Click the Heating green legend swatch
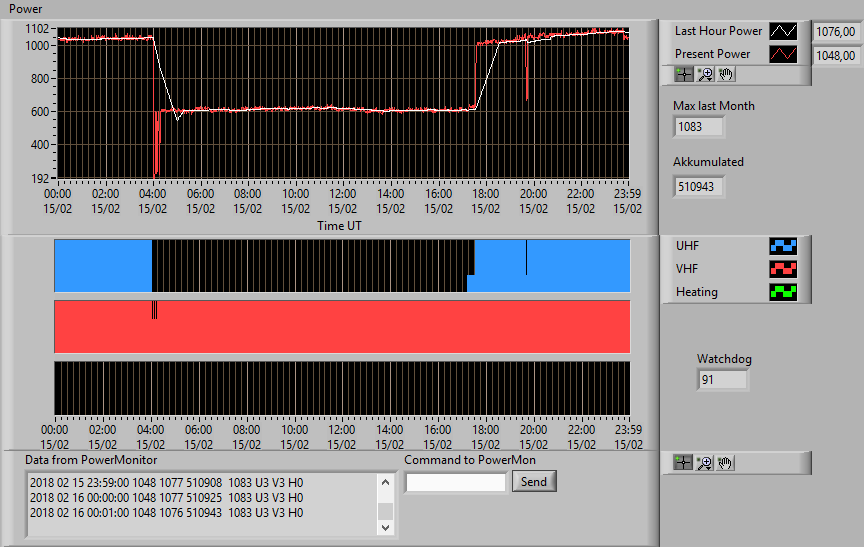This screenshot has width=864, height=547. coord(783,292)
